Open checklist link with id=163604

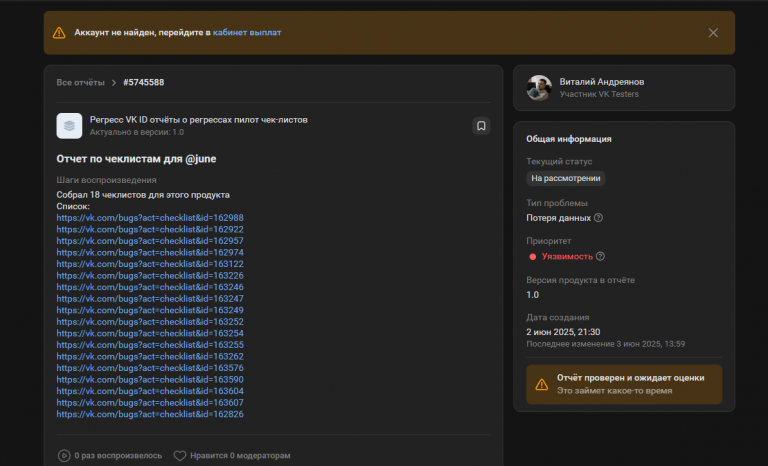(150, 391)
